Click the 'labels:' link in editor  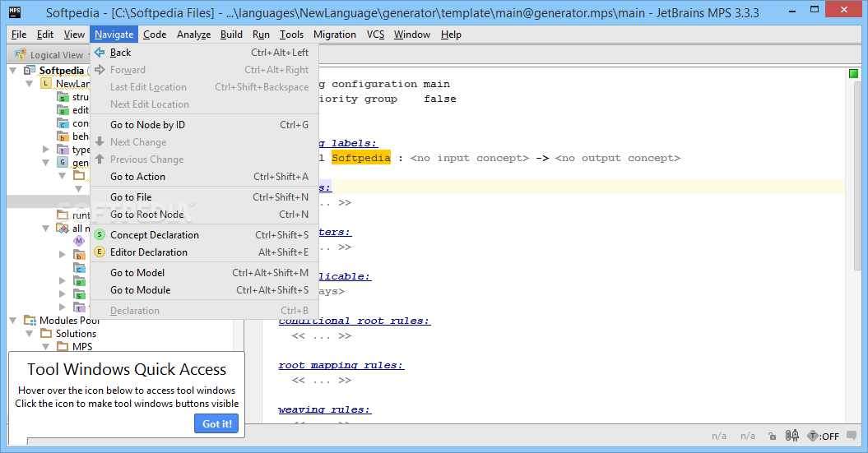pos(355,143)
